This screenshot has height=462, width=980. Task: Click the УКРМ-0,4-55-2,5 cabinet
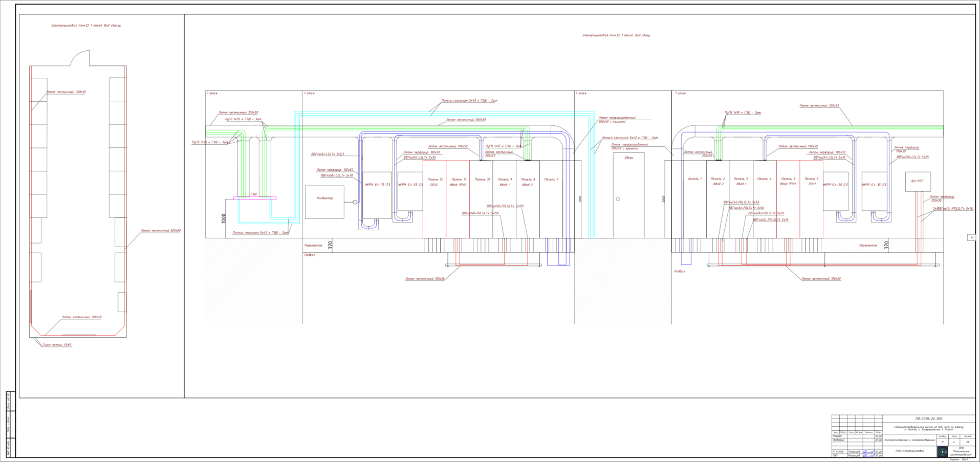point(410,191)
